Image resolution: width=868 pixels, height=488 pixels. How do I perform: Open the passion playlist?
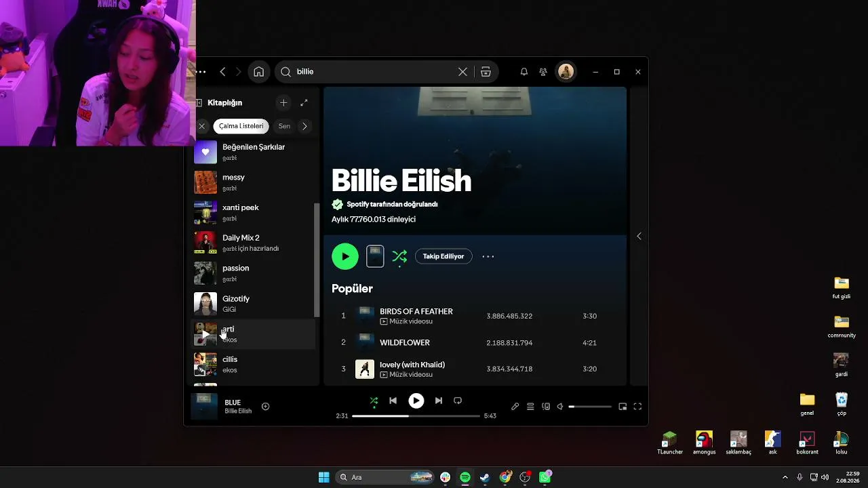254,273
